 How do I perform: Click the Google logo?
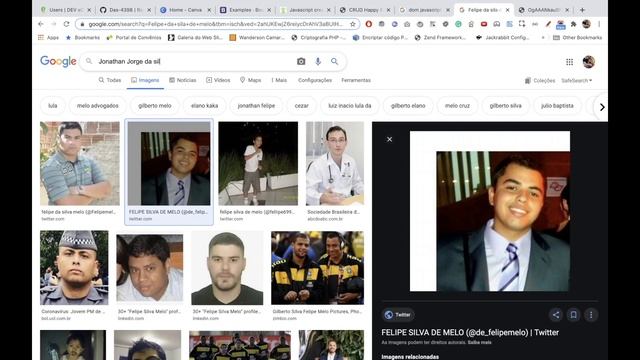coord(58,61)
